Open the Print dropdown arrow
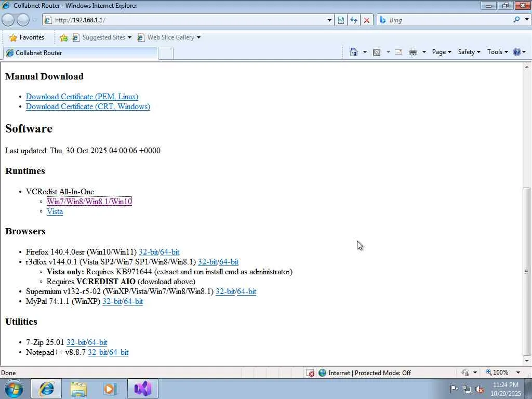The image size is (532, 399). coord(424,52)
